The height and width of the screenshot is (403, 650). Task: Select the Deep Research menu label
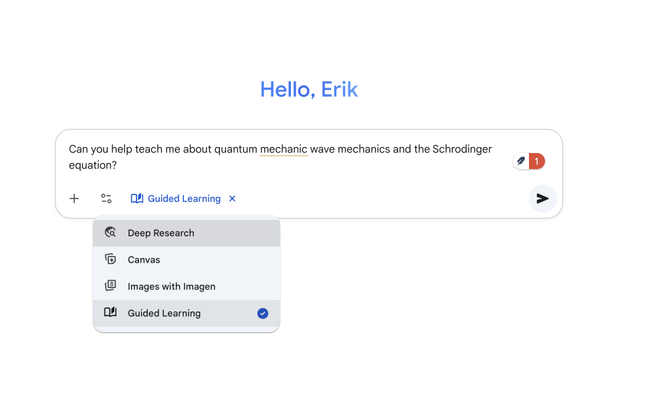click(x=161, y=233)
